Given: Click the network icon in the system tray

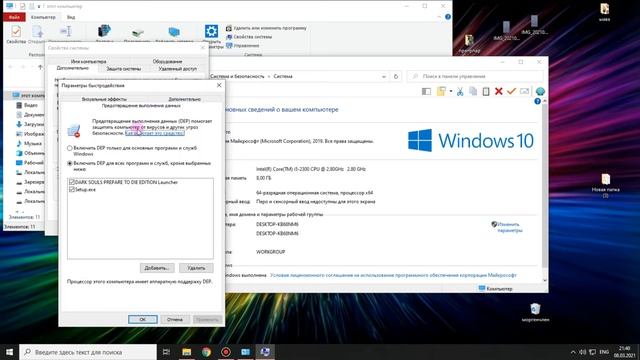Looking at the screenshot, I should coord(592,352).
